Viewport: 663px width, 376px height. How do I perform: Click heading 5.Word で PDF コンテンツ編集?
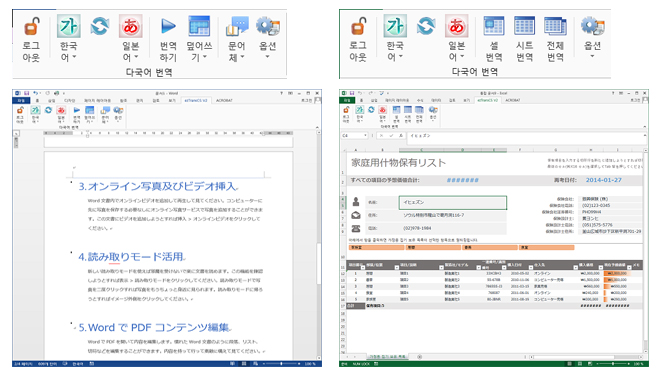pos(155,327)
